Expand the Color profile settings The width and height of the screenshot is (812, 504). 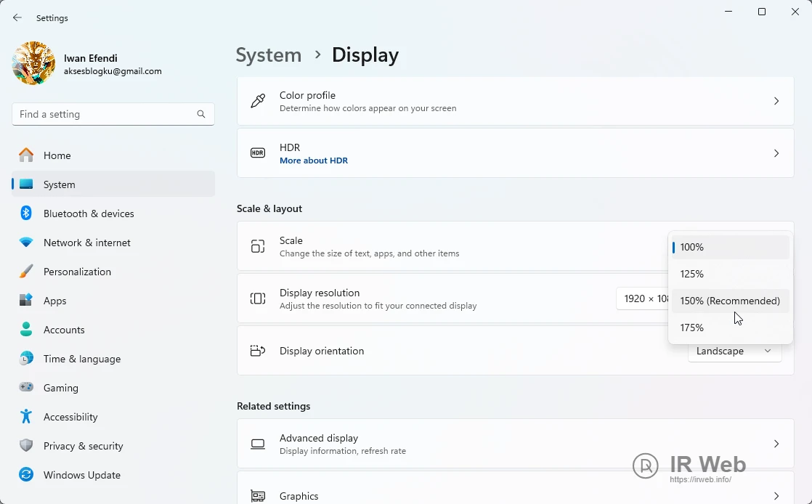pos(515,101)
